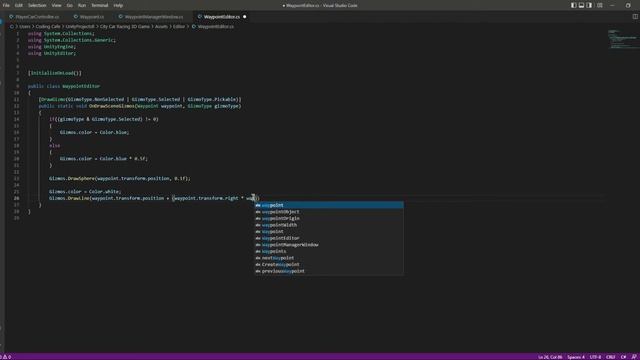
Task: Open the Terminal menu
Action: (100, 5)
